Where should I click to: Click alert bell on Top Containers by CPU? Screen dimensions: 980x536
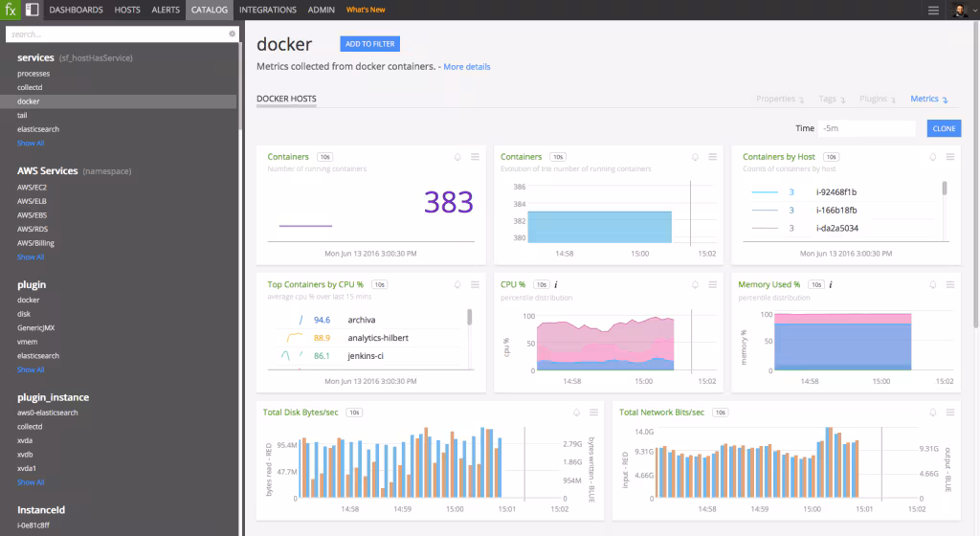click(x=457, y=284)
